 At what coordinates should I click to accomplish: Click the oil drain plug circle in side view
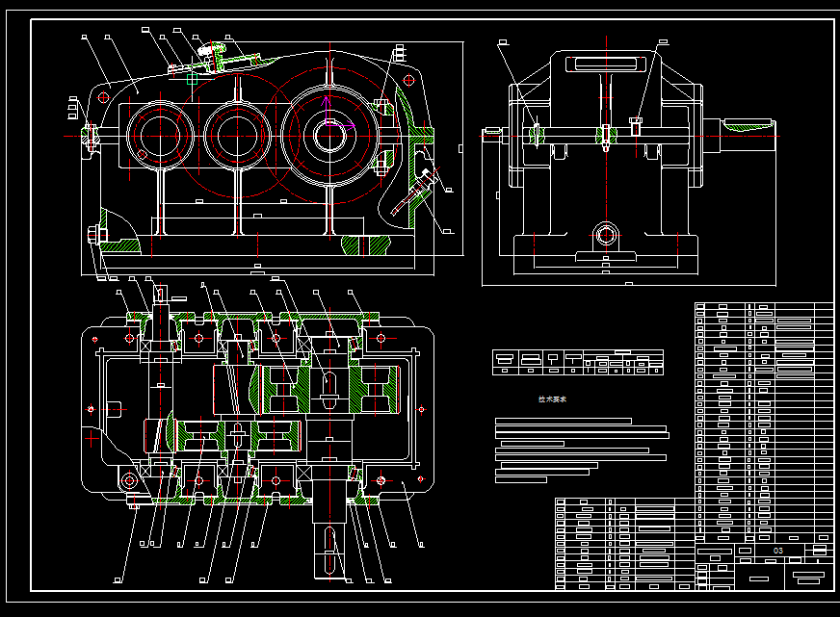click(606, 235)
